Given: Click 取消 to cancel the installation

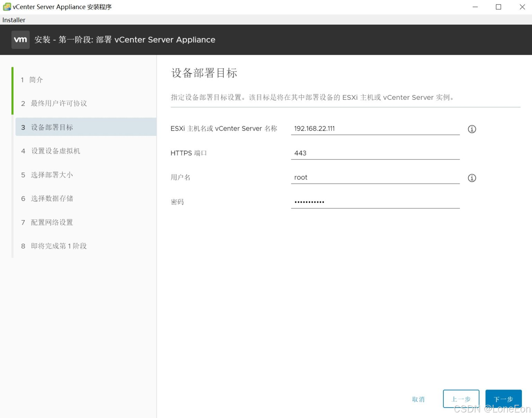Looking at the screenshot, I should tap(419, 399).
